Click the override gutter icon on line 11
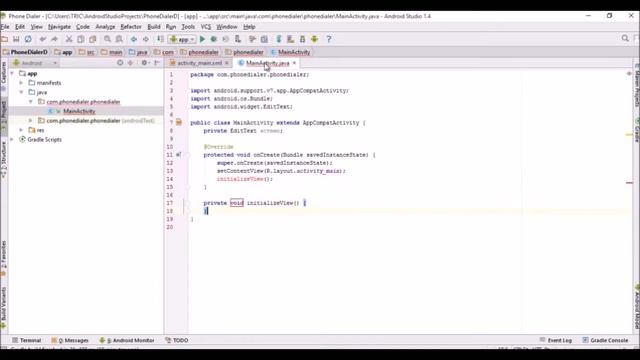The width and height of the screenshot is (640, 360). click(178, 155)
